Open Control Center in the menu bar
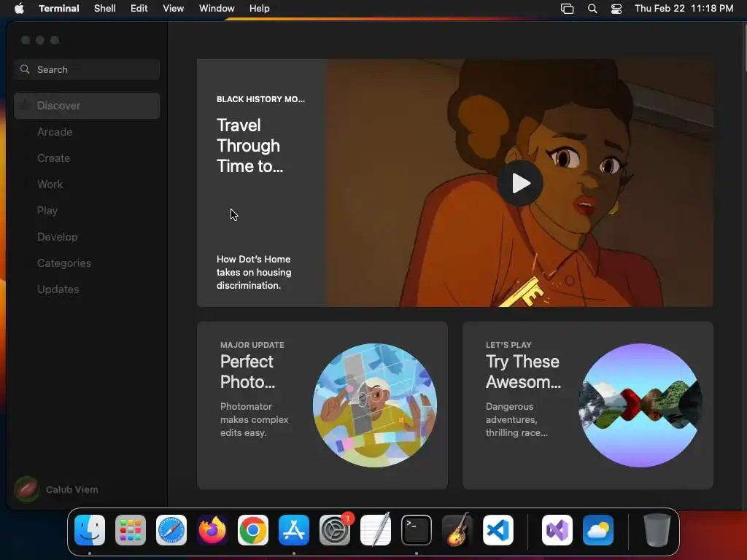747x560 pixels. click(616, 9)
